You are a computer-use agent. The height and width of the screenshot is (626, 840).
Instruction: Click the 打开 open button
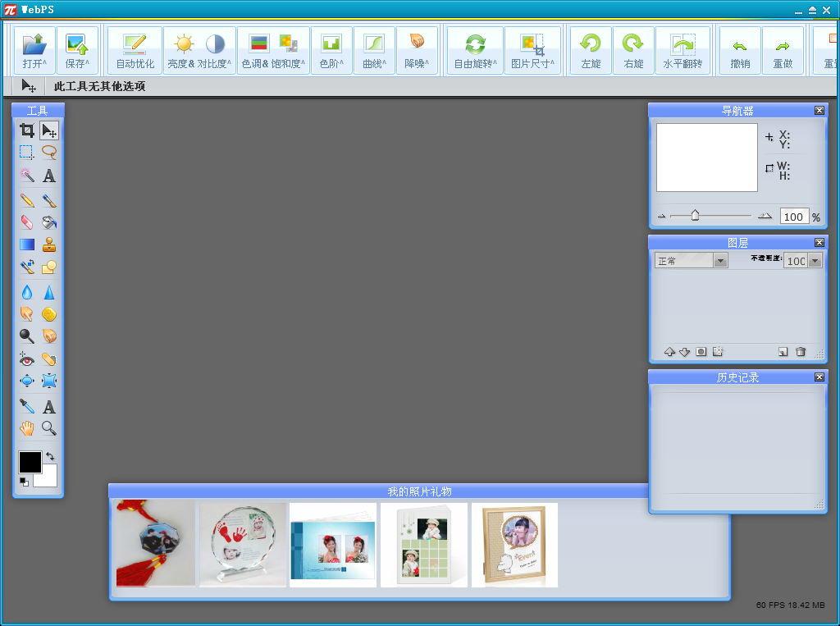click(33, 50)
